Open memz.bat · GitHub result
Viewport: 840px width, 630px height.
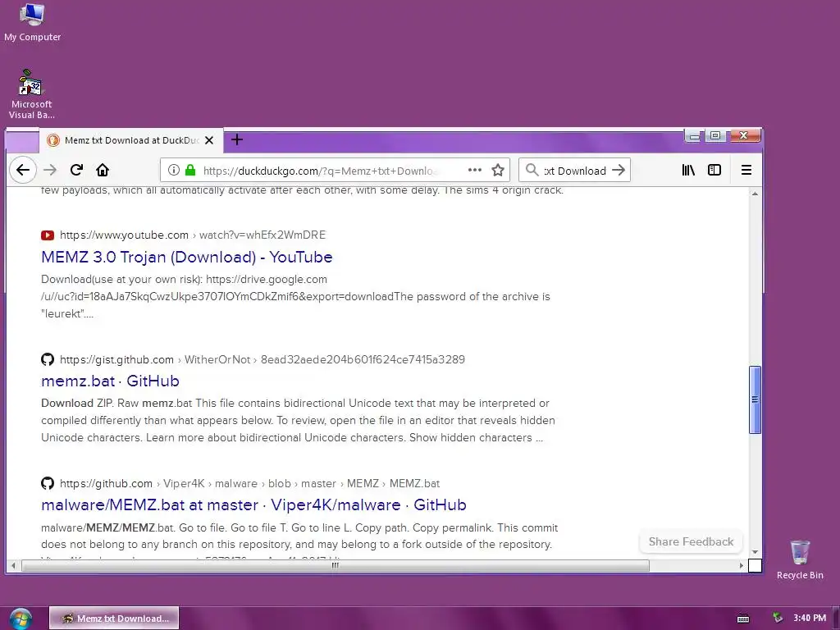pyautogui.click(x=110, y=381)
